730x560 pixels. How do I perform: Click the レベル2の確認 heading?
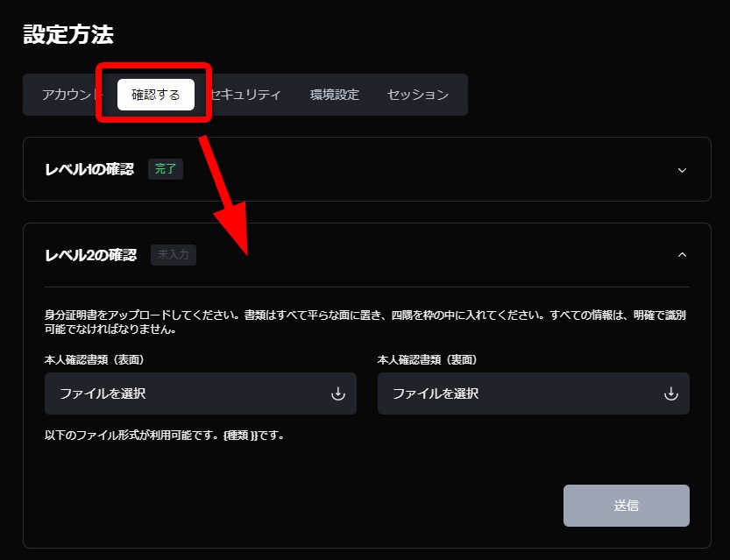click(x=91, y=255)
